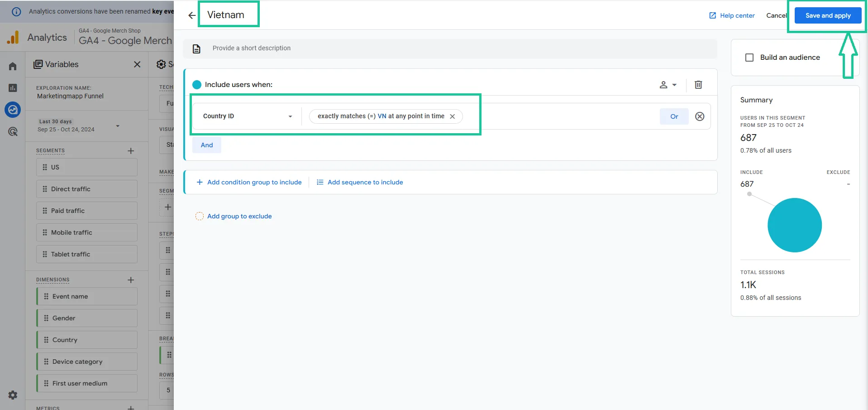Open the date range dropdown
This screenshot has height=410, width=868.
click(80, 125)
